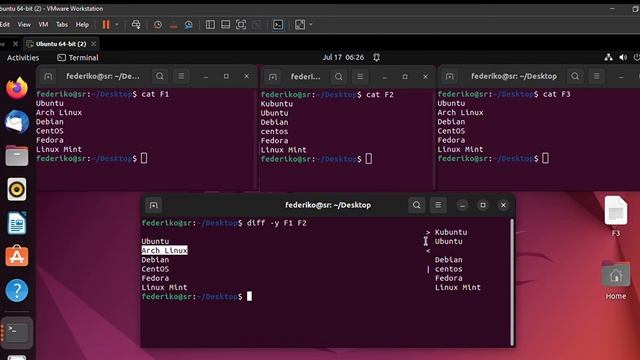Image resolution: width=640 pixels, height=360 pixels.
Task: Click the diff terminal vertical scrollbar
Action: (x=512, y=282)
